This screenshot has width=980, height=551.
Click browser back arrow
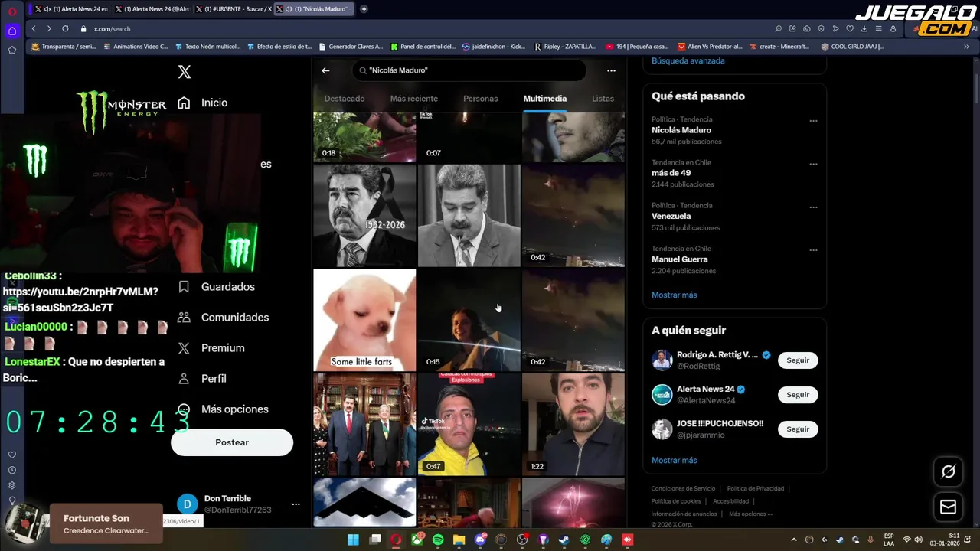coord(34,28)
